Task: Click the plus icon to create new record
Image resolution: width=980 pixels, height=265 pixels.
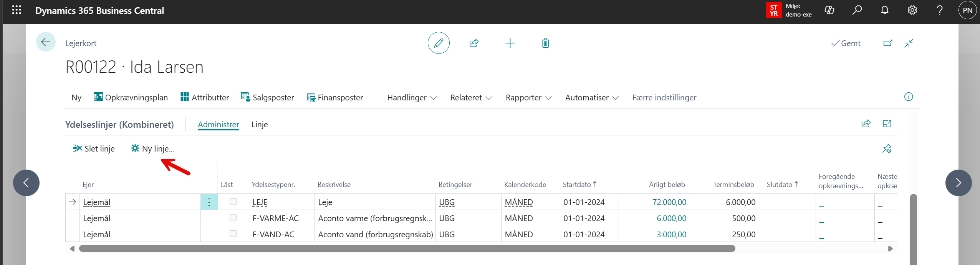Action: click(510, 43)
